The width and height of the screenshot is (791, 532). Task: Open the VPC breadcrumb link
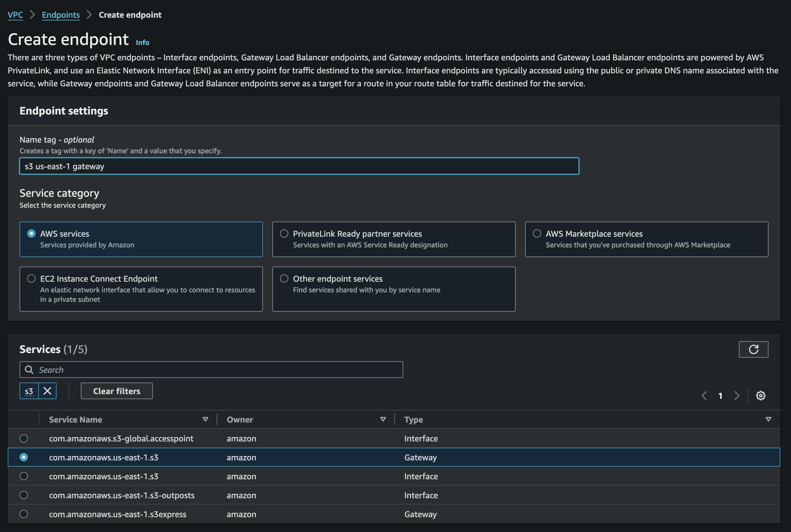click(15, 14)
